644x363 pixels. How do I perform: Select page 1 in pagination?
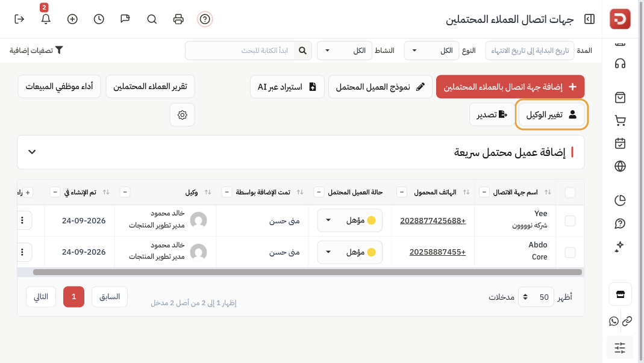point(74,296)
